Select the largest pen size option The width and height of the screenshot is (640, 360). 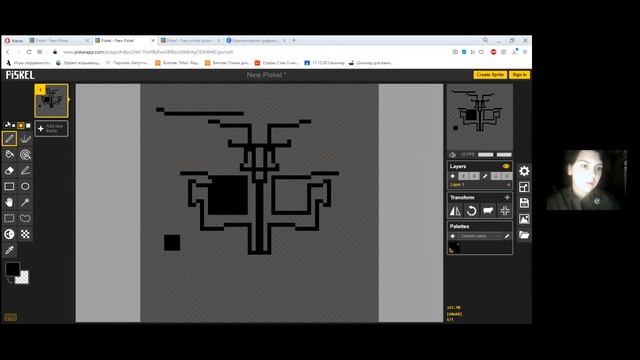(x=28, y=125)
